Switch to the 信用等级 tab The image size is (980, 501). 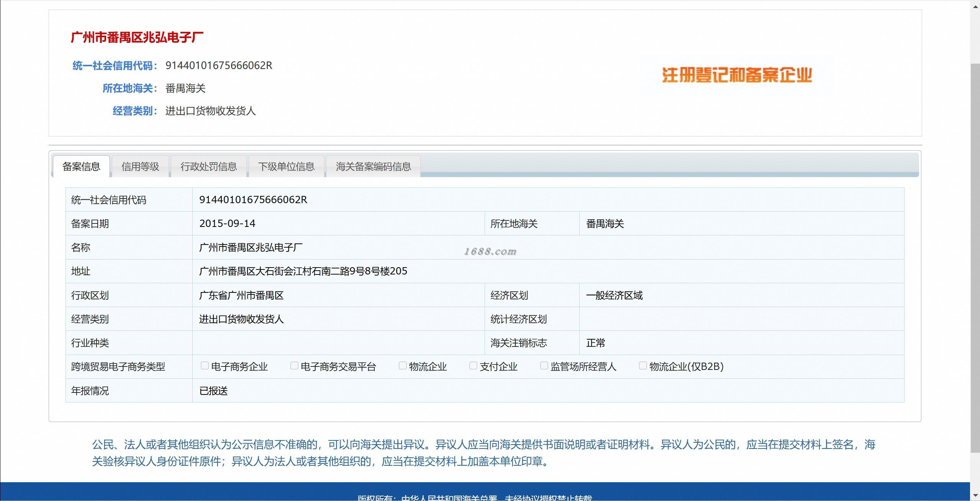click(140, 166)
